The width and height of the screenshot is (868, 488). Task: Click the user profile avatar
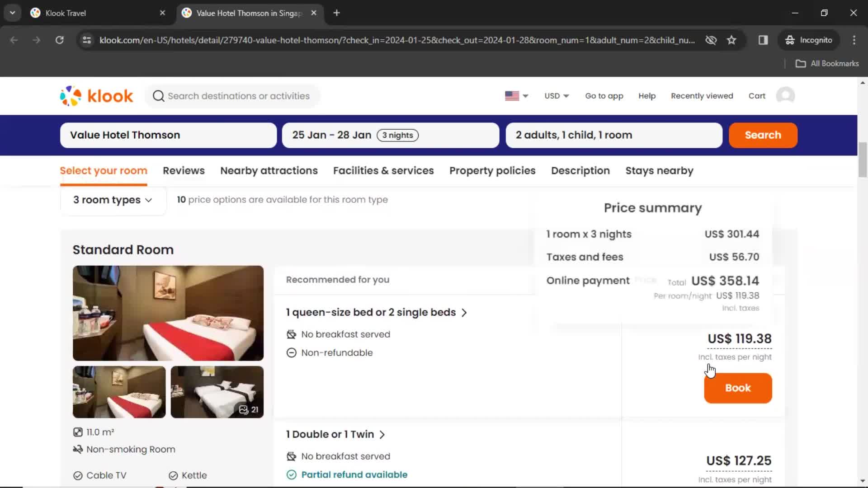coord(785,96)
